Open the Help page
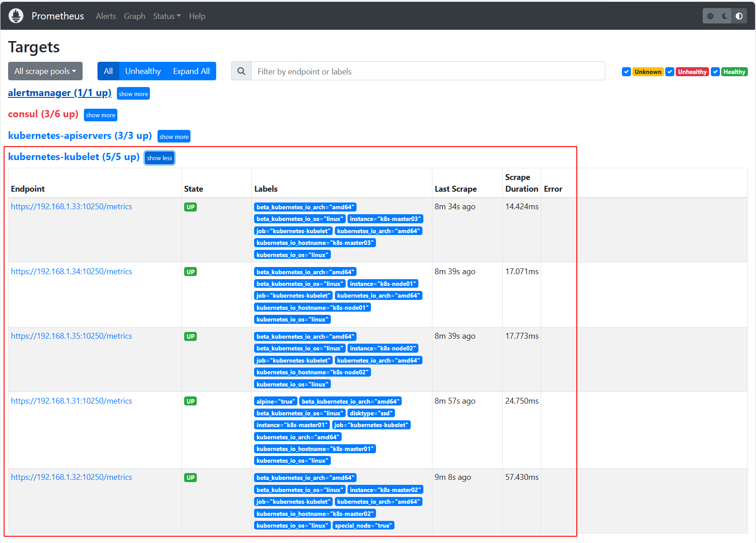The height and width of the screenshot is (543, 756). (x=197, y=16)
